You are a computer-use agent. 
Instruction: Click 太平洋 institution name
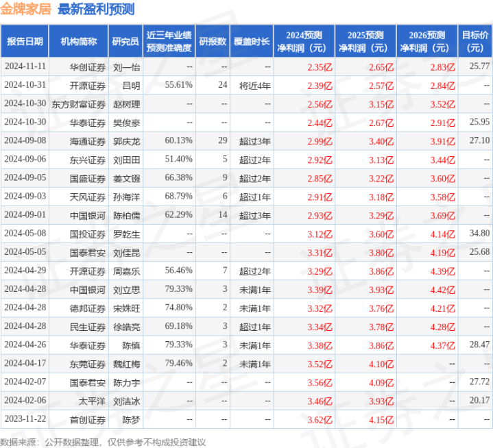92,401
